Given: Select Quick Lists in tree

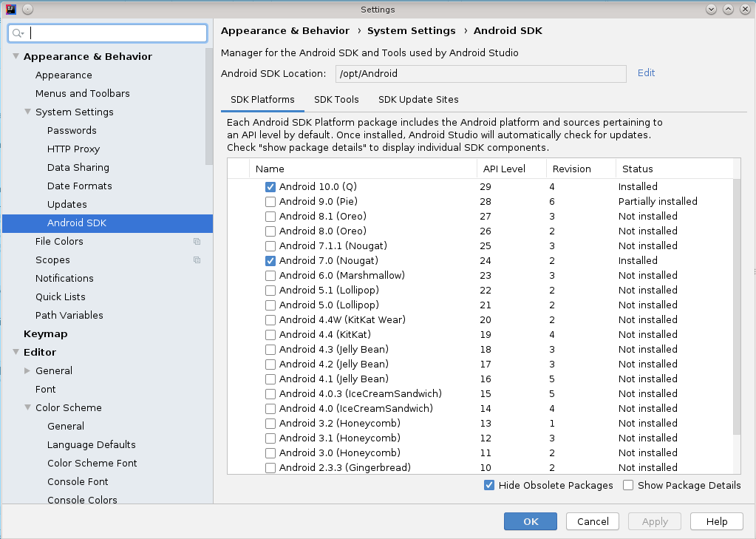Looking at the screenshot, I should (61, 296).
